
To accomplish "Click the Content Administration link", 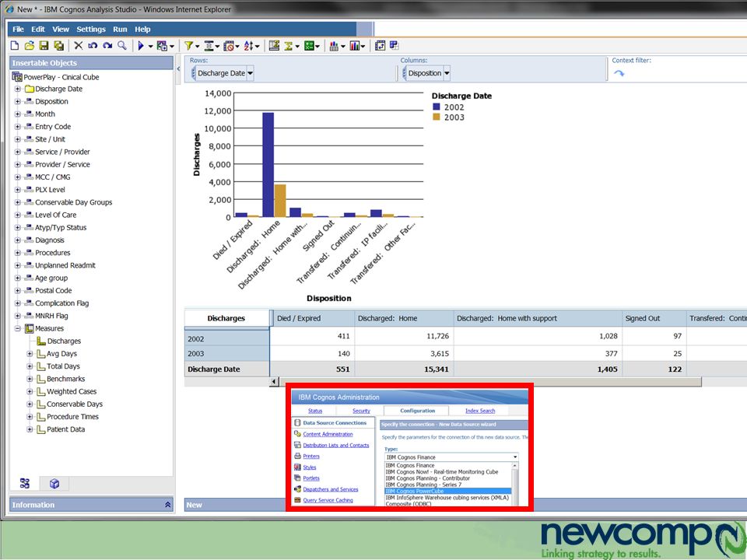I will tap(328, 434).
